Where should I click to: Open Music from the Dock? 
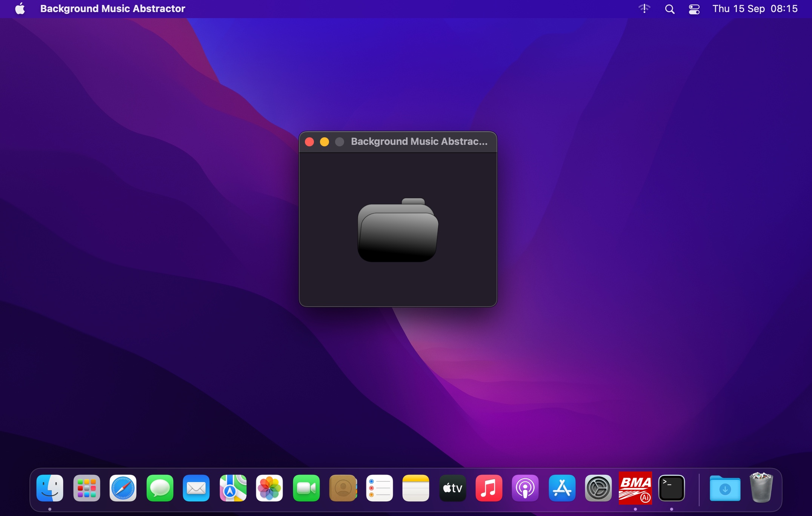pyautogui.click(x=489, y=488)
